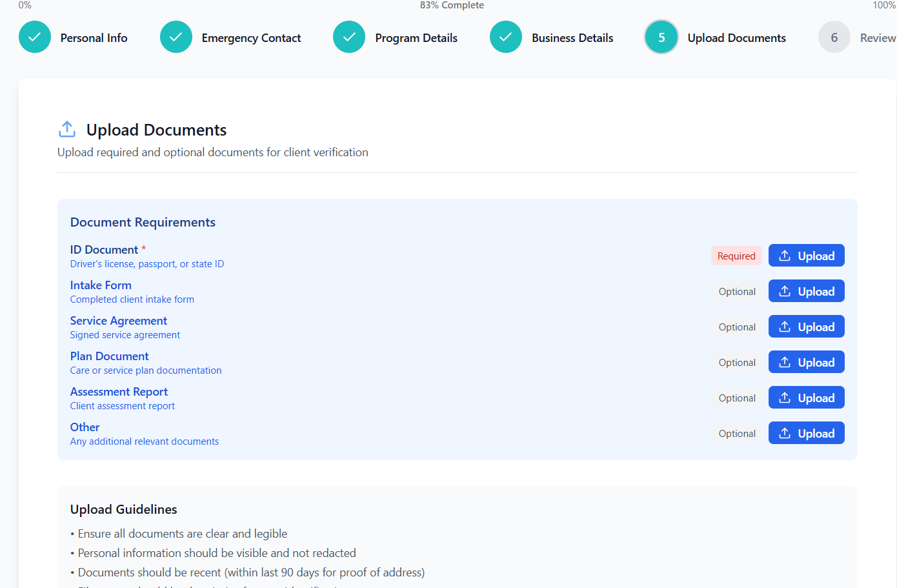Open the Personal Info step

94,37
